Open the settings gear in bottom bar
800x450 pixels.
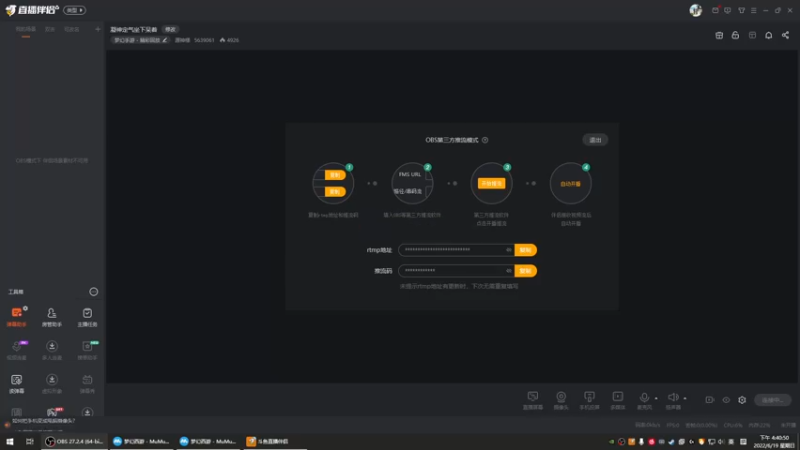(742, 400)
